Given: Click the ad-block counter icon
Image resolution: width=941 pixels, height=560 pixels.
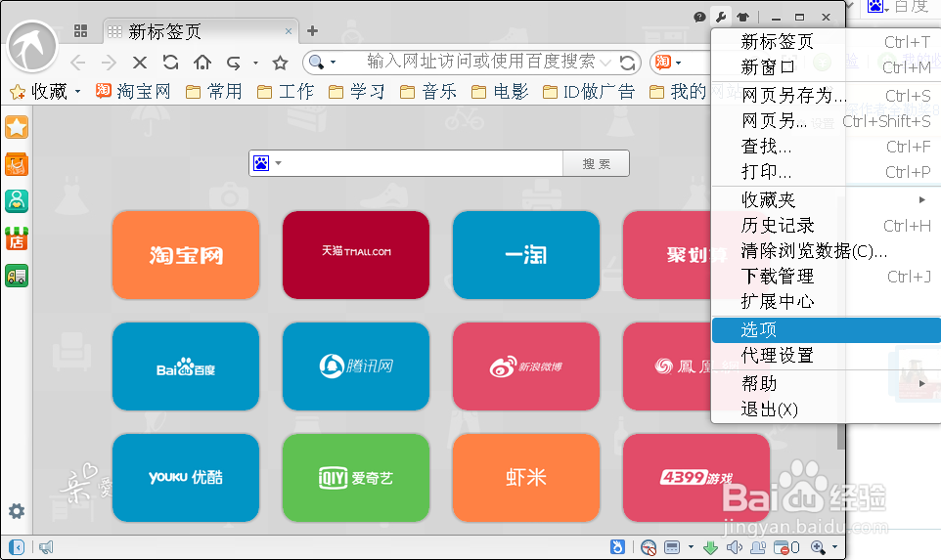Looking at the screenshot, I should (786, 547).
